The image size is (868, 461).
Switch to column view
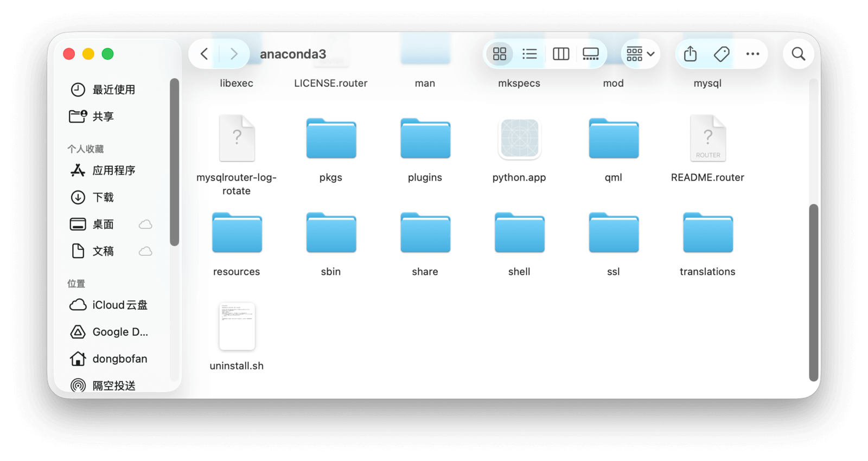click(x=560, y=54)
